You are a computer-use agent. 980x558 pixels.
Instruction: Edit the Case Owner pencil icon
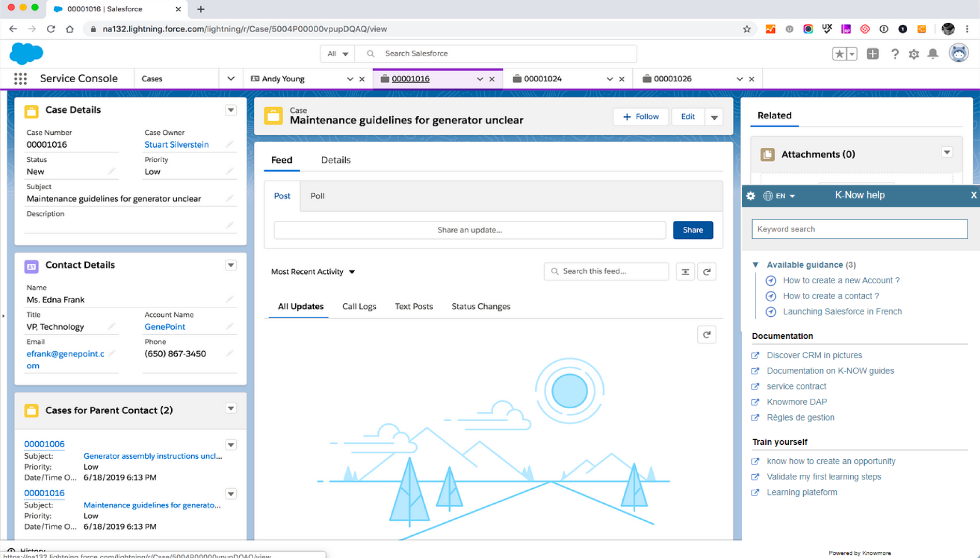tap(230, 144)
